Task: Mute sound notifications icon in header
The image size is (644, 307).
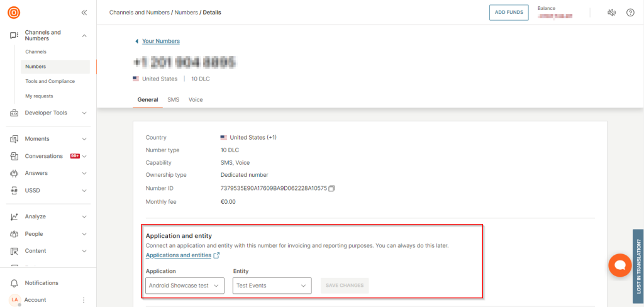Action: click(611, 13)
